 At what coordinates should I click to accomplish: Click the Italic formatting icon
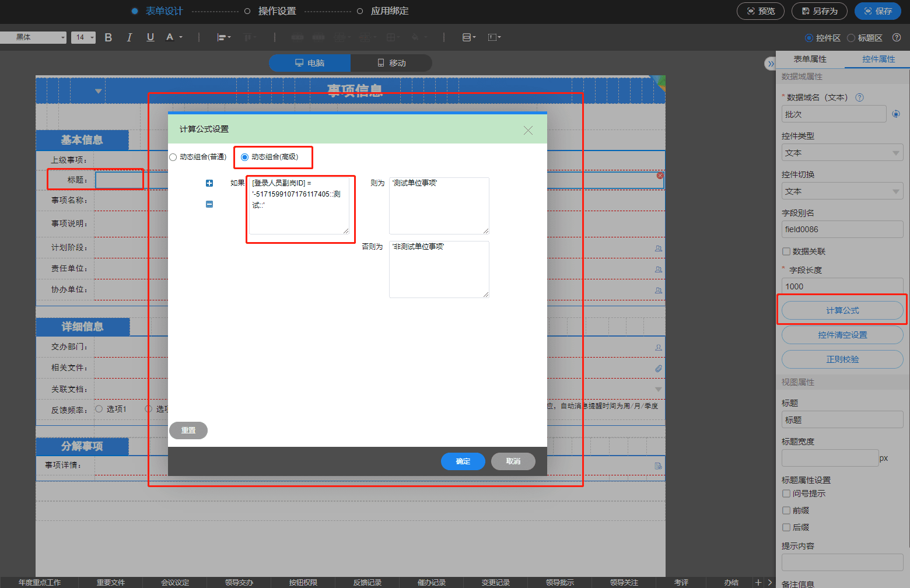click(x=129, y=37)
